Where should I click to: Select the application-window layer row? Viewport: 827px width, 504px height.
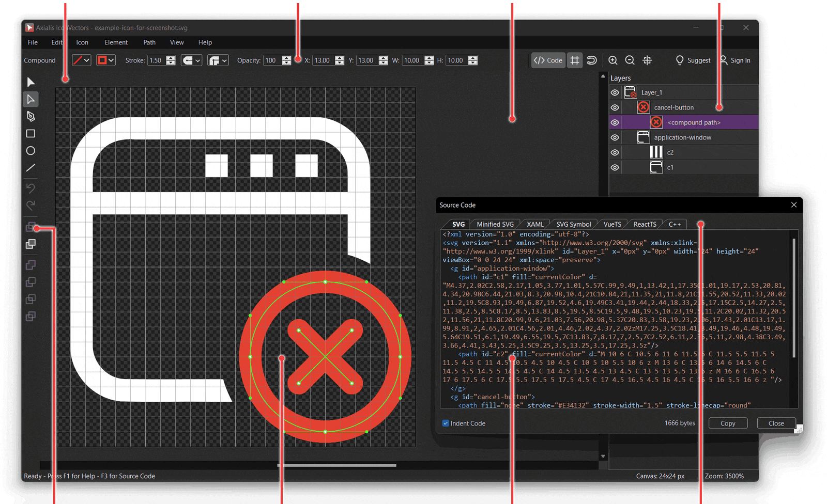coord(684,137)
